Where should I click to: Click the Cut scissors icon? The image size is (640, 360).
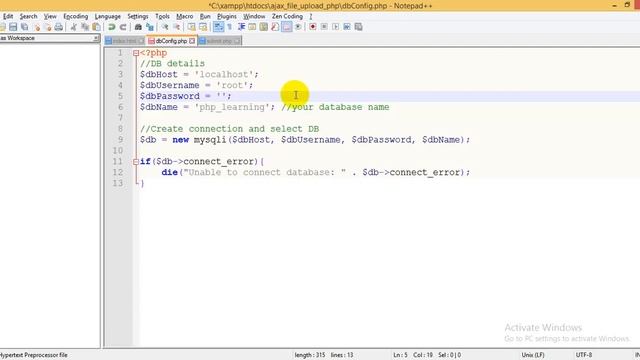73,27
